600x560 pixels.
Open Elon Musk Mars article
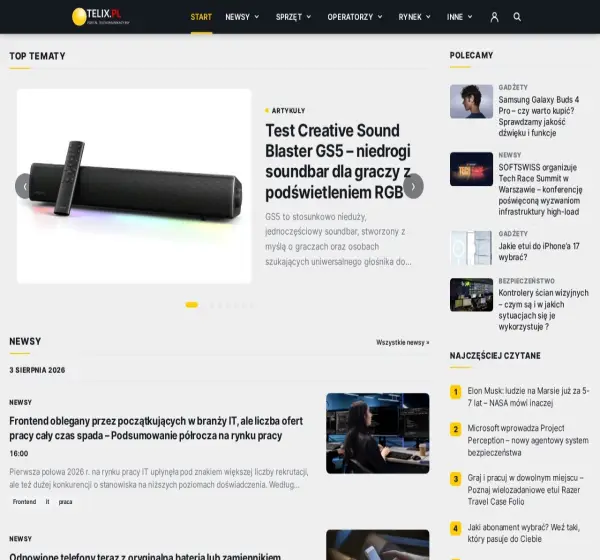click(x=528, y=397)
